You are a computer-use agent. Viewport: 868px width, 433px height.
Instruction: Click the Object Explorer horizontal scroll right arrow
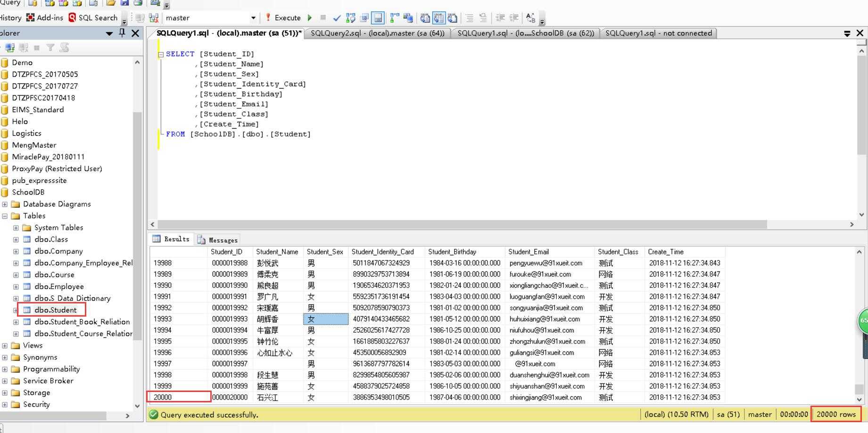[x=127, y=416]
